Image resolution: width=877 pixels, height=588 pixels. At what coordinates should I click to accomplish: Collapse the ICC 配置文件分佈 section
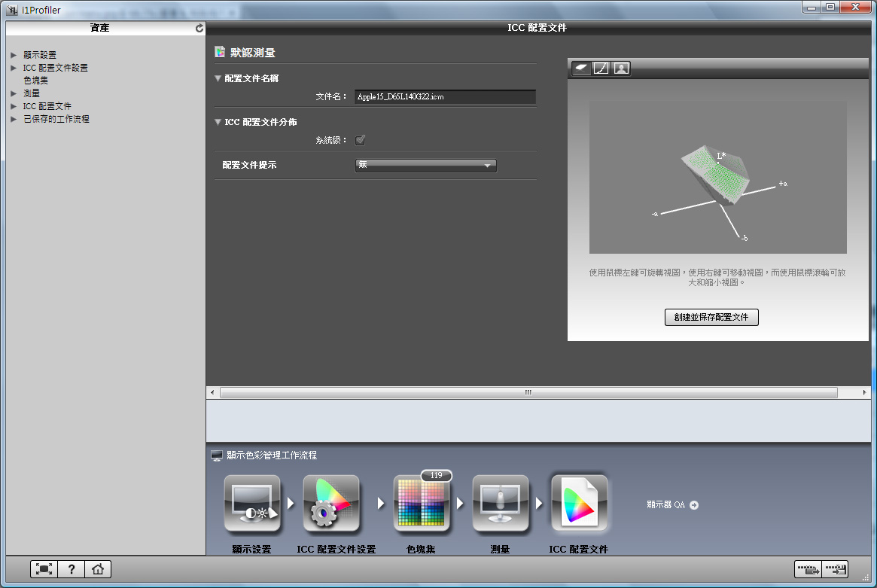[x=218, y=122]
